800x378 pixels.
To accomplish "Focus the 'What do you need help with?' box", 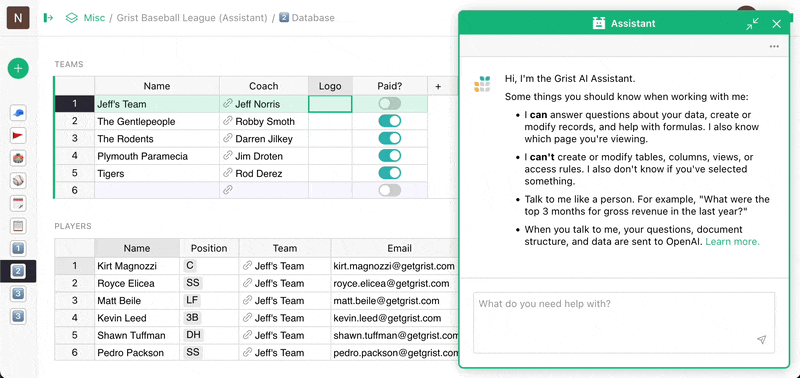I will point(624,322).
